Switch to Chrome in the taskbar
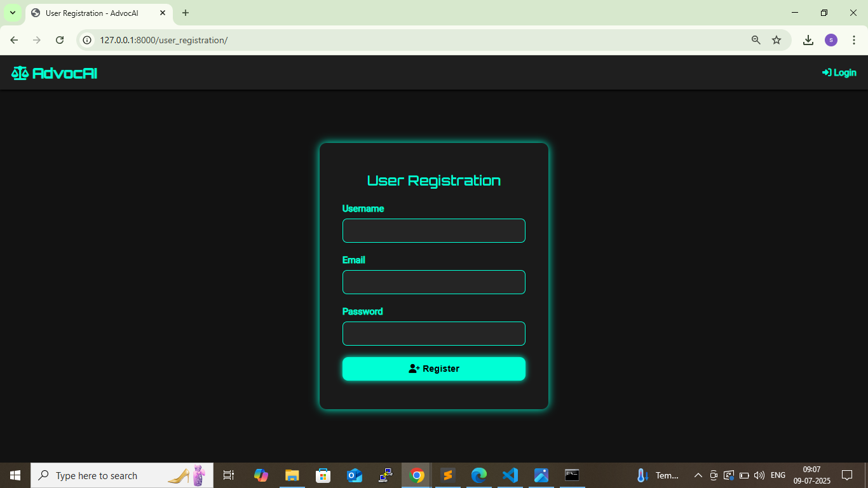Screen dimensions: 868x488 [x=417, y=475]
